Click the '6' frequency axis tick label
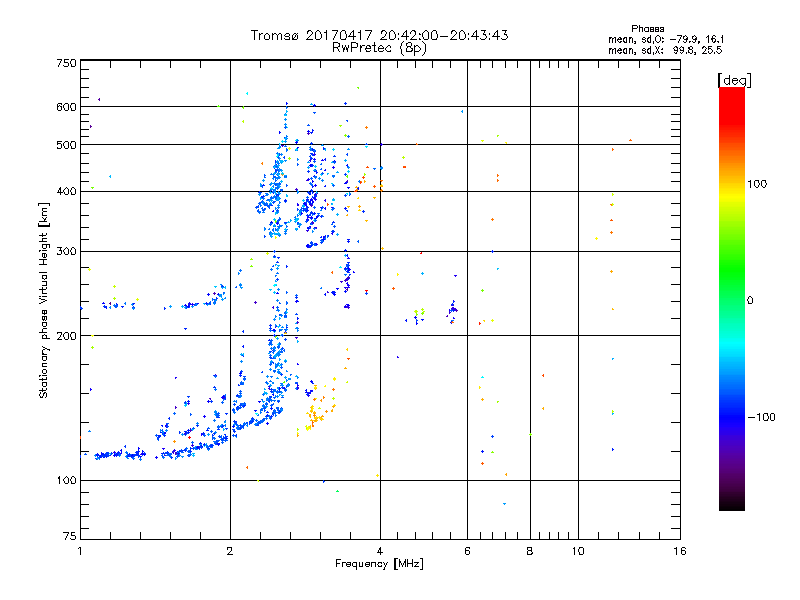 (x=467, y=551)
